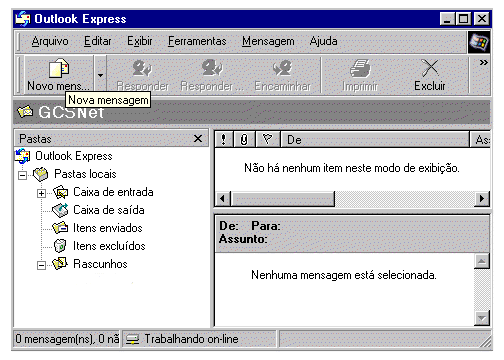This screenshot has height=360, width=504.
Task: Select Outlook Express root in folder tree
Action: tap(74, 156)
